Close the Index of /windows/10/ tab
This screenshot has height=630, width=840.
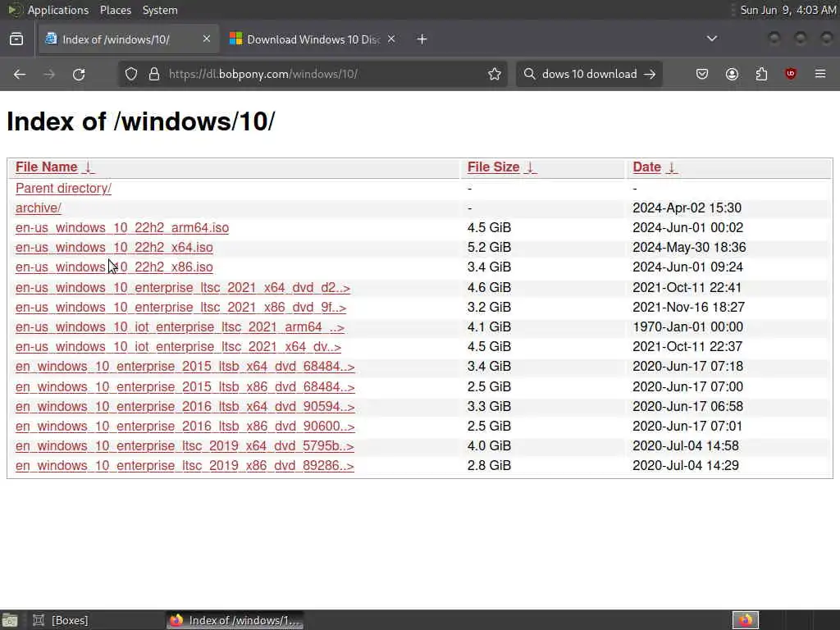[x=206, y=39]
